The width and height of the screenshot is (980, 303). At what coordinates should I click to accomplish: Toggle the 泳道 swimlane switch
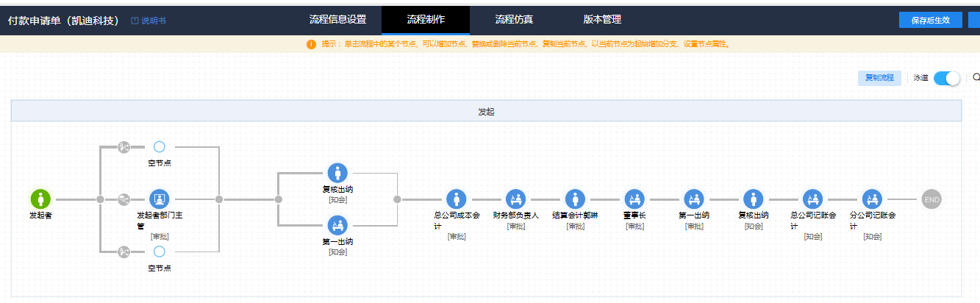[x=947, y=78]
